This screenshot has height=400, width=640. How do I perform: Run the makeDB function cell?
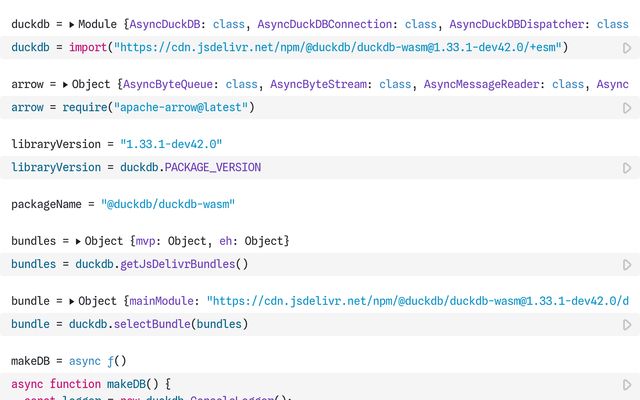click(626, 384)
